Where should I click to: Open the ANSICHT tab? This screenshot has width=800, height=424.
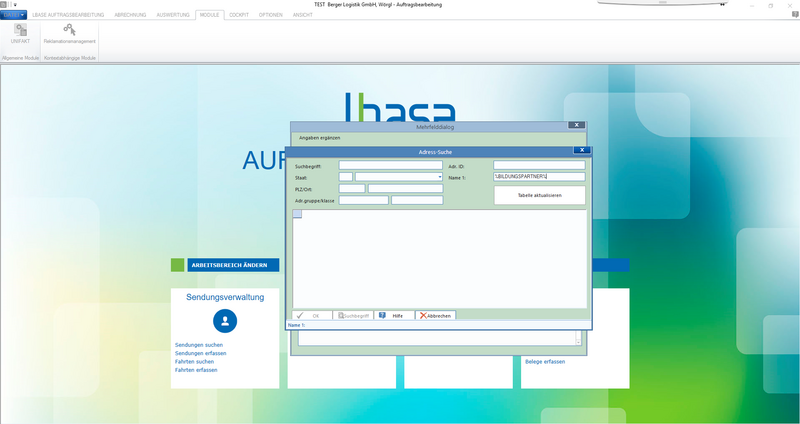pyautogui.click(x=303, y=15)
